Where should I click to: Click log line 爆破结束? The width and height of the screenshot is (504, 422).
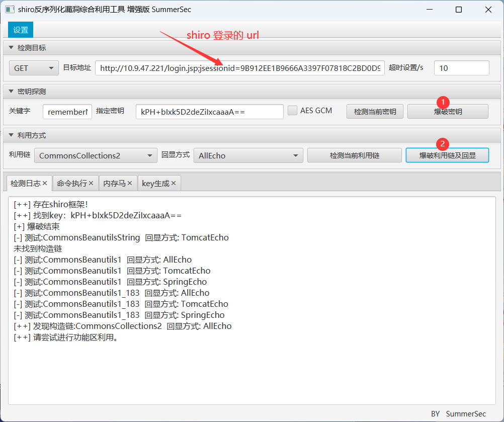tap(36, 226)
